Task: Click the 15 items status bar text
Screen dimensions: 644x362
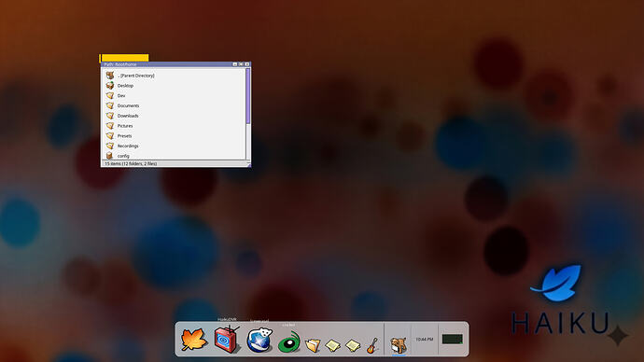Action: point(131,163)
